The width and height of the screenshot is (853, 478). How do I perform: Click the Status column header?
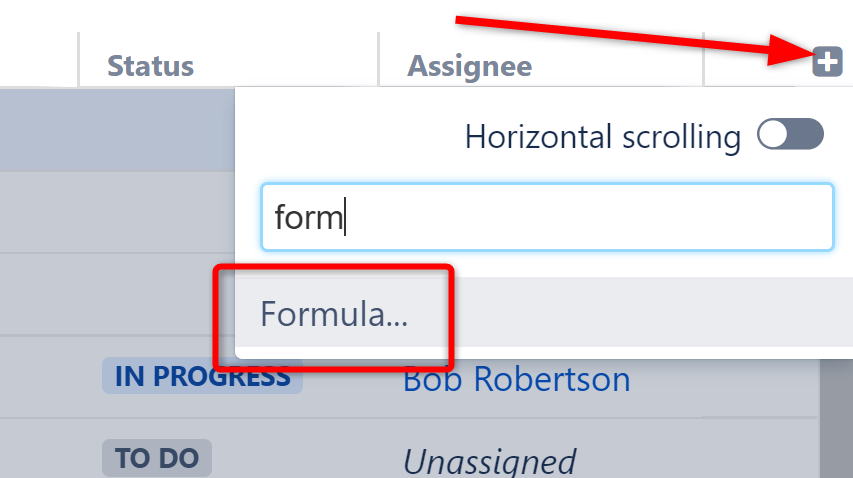[150, 66]
